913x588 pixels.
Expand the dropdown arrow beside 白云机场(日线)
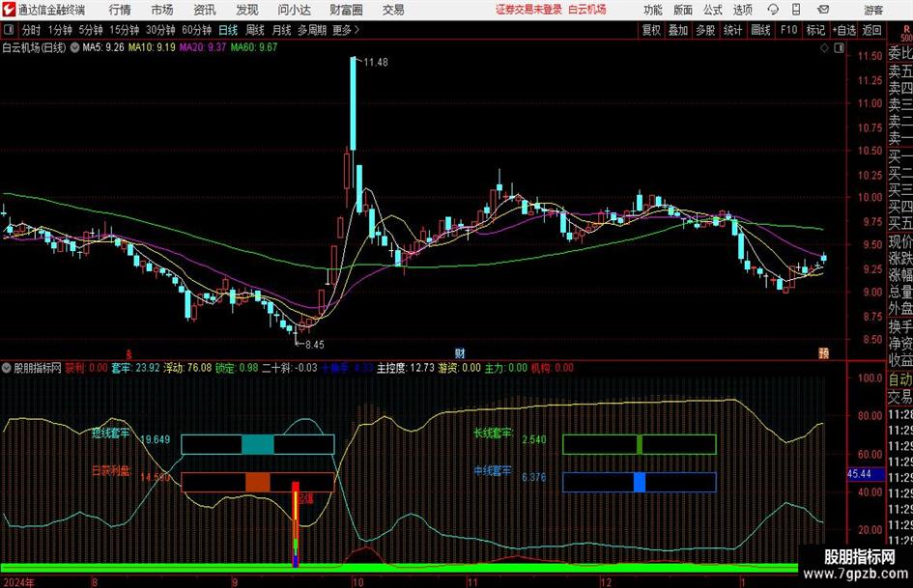[x=74, y=47]
